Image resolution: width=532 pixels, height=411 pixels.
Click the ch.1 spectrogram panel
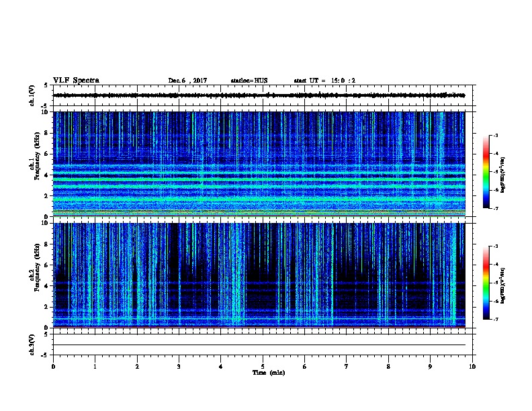[x=259, y=164]
